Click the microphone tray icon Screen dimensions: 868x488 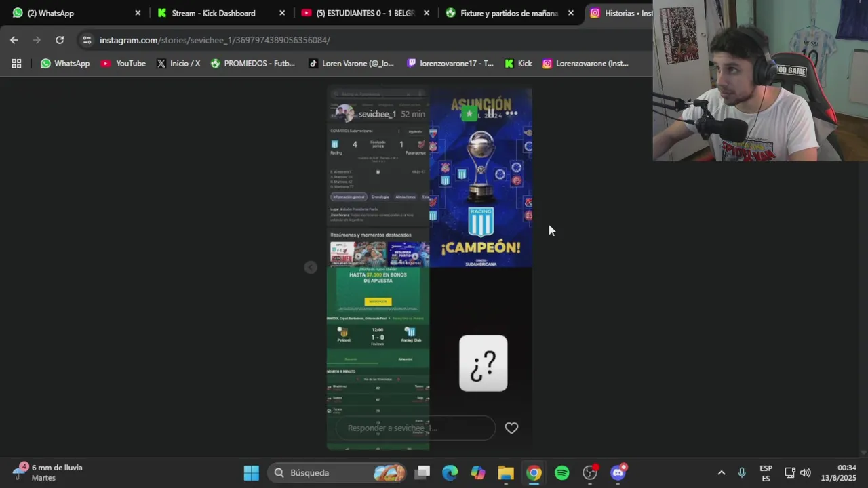coord(742,472)
